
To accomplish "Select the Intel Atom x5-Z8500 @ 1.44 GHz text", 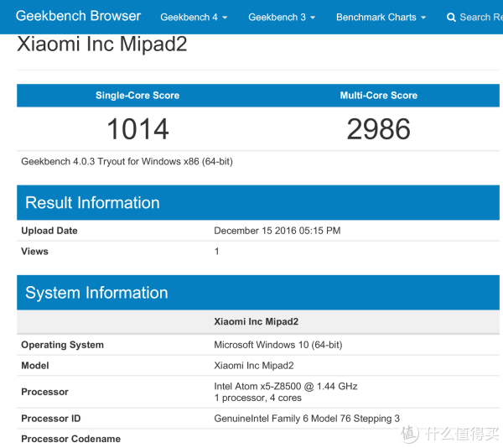I will [286, 387].
